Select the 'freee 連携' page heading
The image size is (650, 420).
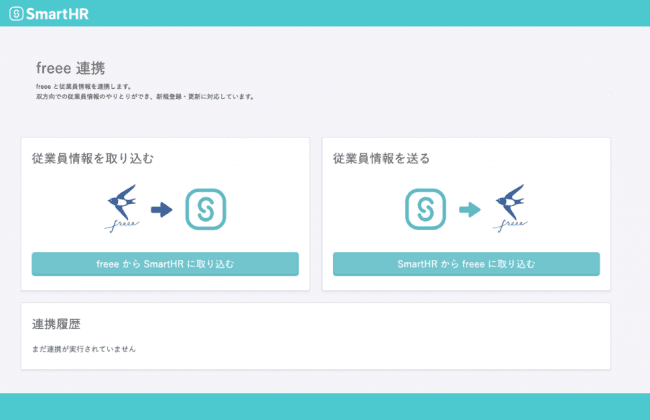pyautogui.click(x=70, y=68)
